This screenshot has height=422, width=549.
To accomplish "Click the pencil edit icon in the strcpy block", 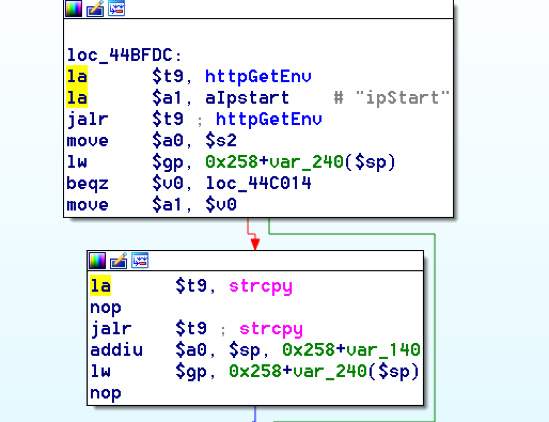I will click(x=119, y=261).
